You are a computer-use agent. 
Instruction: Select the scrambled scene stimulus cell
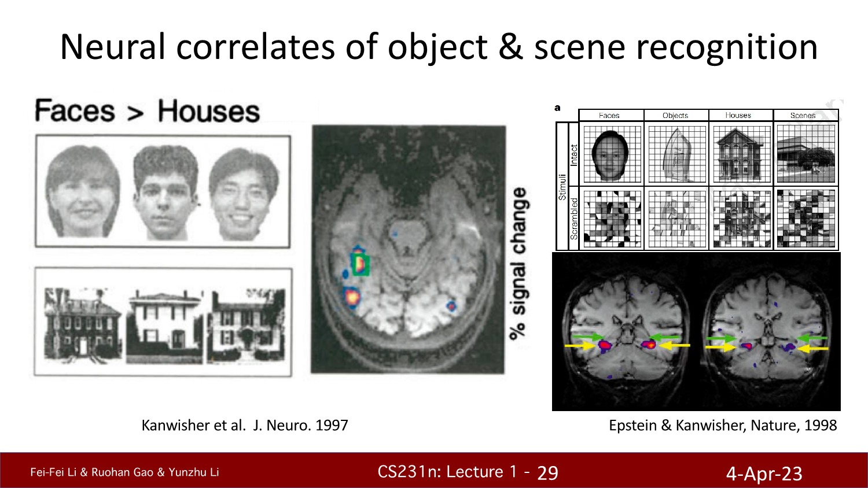point(806,219)
